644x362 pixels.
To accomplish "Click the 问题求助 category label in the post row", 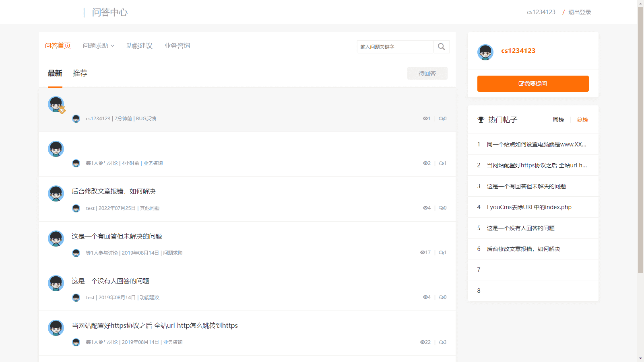I will point(173,253).
